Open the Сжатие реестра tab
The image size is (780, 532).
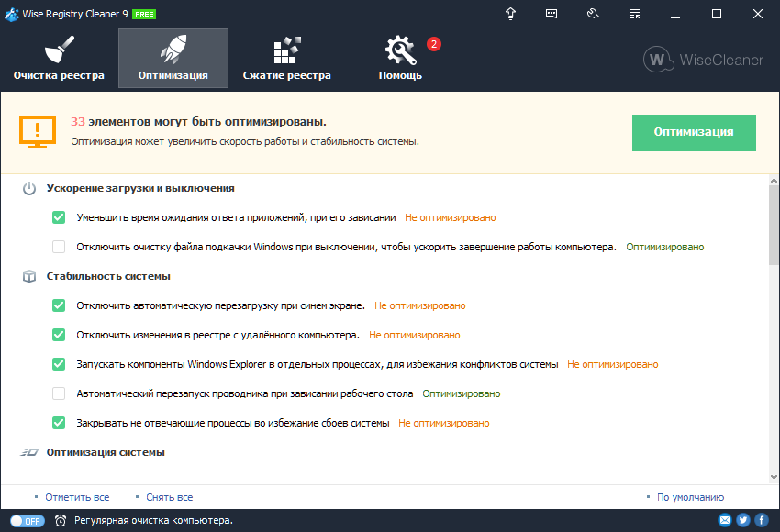point(286,58)
